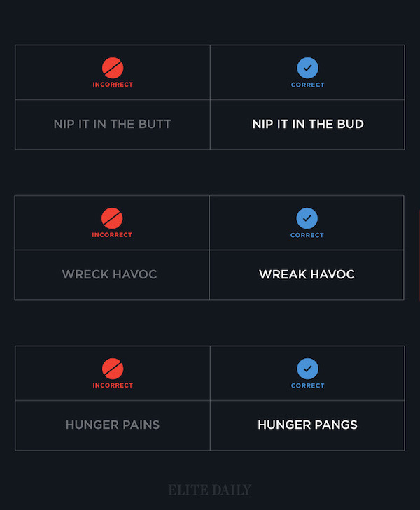Select the red incorrect icon above WRECK HAVOC
Image resolution: width=420 pixels, height=510 pixels.
pos(112,218)
